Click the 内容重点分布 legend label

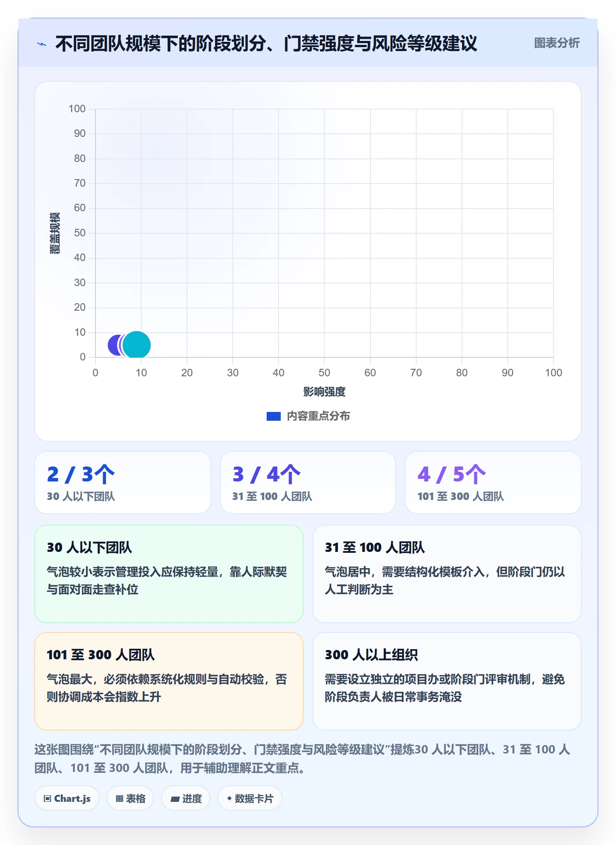[318, 416]
